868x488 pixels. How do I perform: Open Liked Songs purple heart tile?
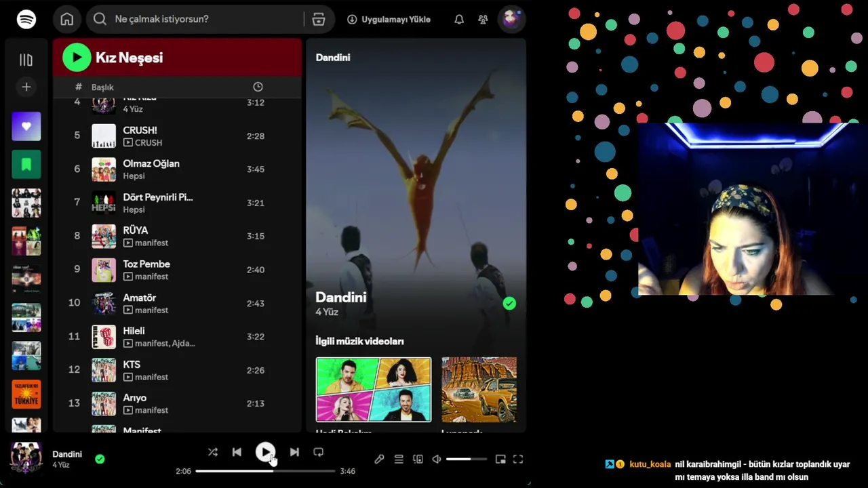[x=26, y=126]
